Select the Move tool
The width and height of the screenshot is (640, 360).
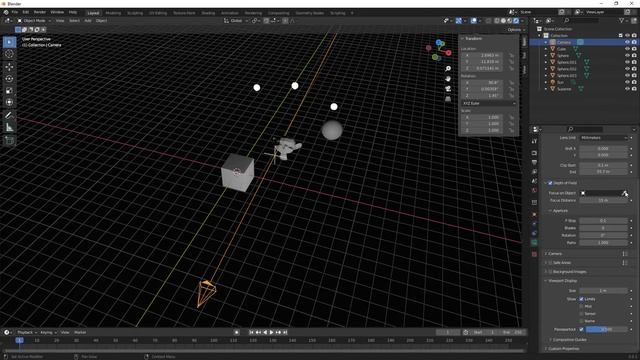9,67
